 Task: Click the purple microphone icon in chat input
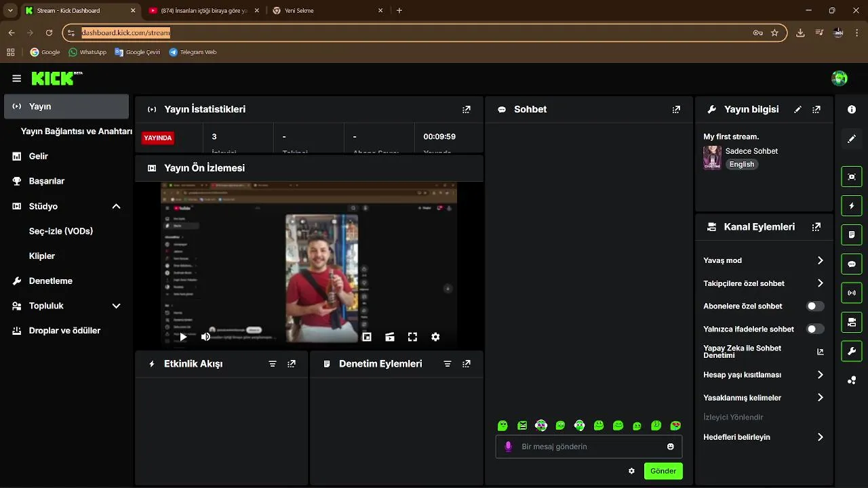coord(509,447)
